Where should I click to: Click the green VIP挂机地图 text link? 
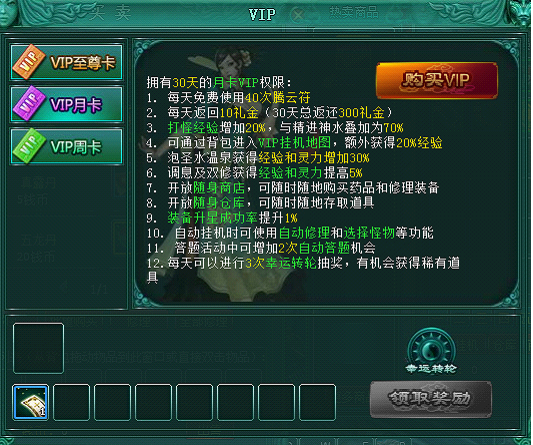click(294, 143)
